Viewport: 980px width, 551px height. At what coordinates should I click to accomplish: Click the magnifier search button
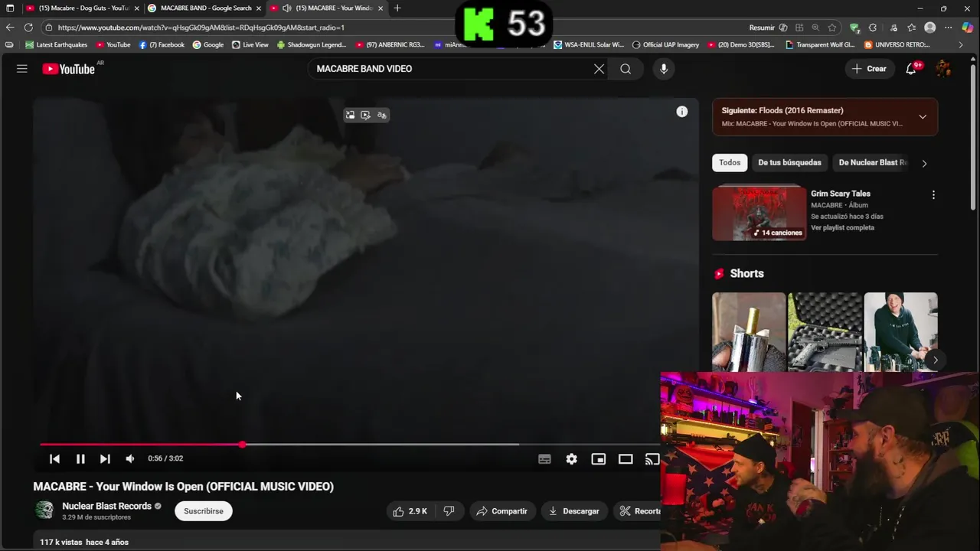tap(626, 69)
